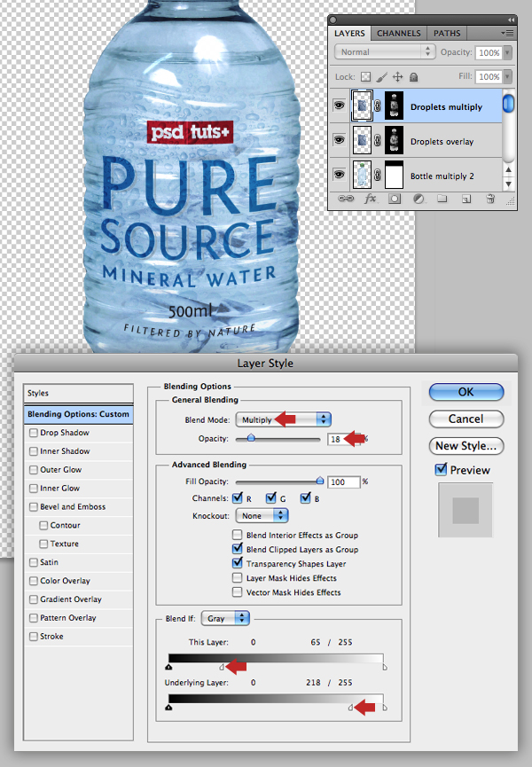Open the Layers panel options menu icon
The image size is (532, 767).
[x=507, y=34]
